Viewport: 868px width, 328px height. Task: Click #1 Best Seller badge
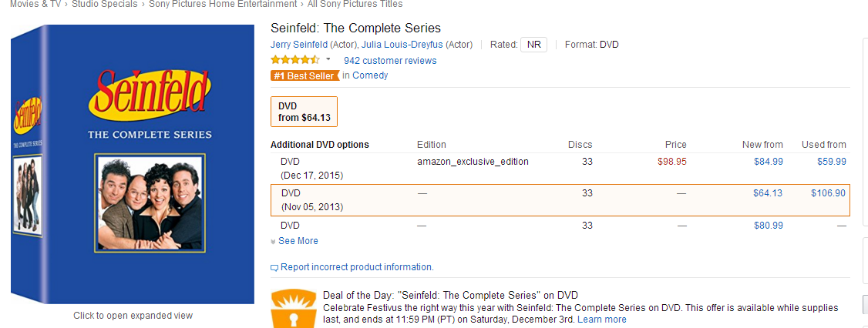coord(304,75)
